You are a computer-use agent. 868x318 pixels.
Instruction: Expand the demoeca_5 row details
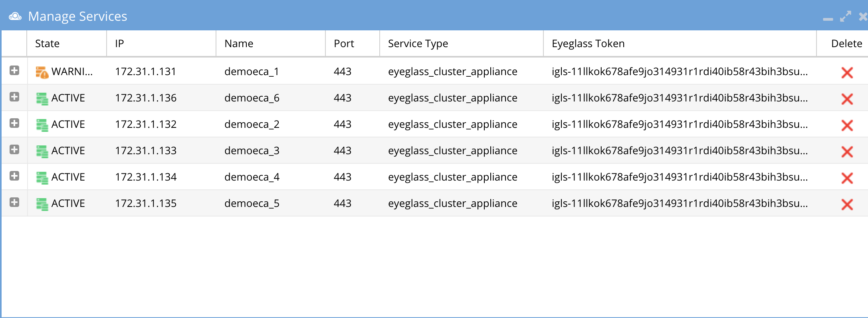click(14, 203)
